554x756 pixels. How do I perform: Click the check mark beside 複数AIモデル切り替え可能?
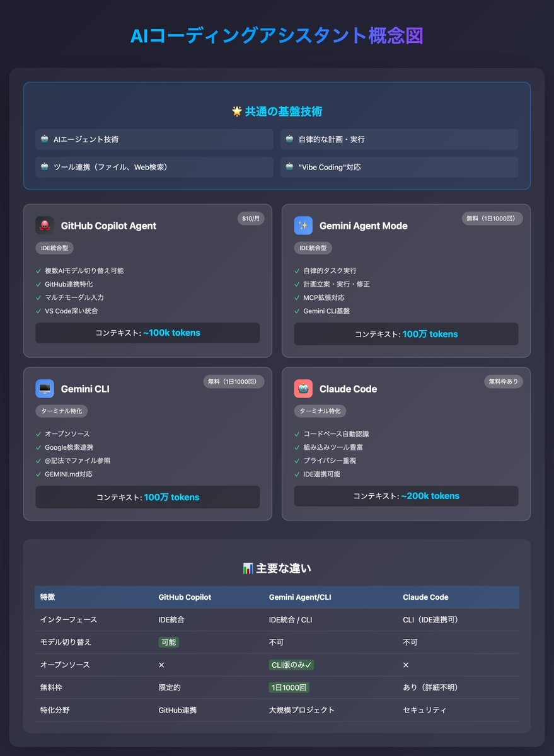(39, 271)
